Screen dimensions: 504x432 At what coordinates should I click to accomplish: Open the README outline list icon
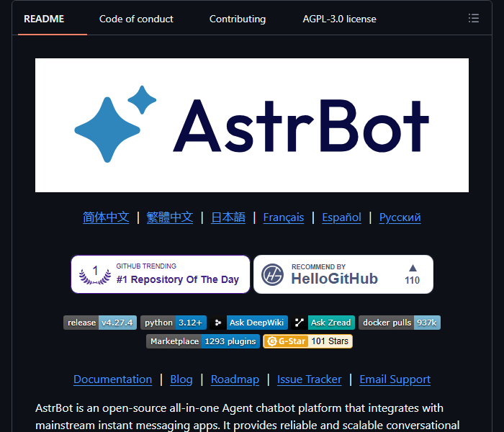pyautogui.click(x=474, y=18)
